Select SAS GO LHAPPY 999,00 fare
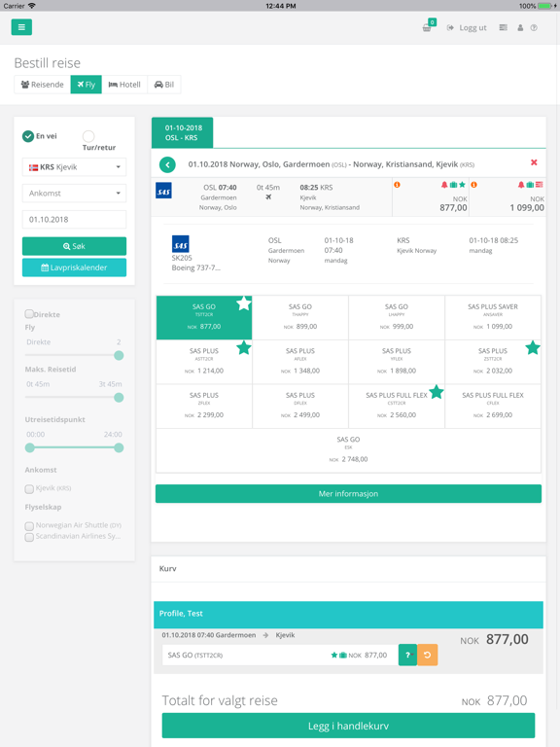 click(397, 317)
